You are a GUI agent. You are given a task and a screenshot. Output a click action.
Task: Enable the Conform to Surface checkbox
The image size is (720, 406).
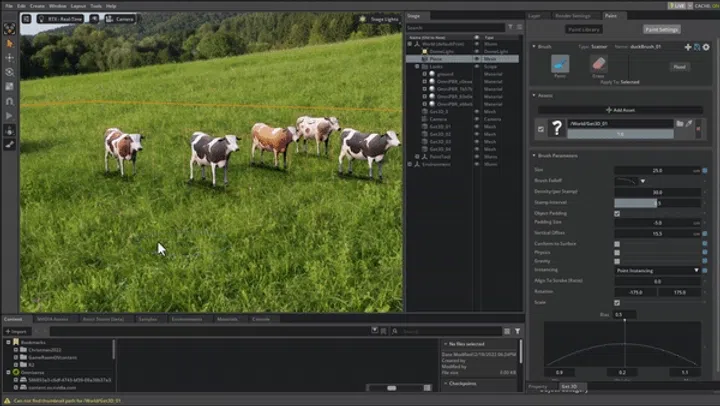(616, 244)
